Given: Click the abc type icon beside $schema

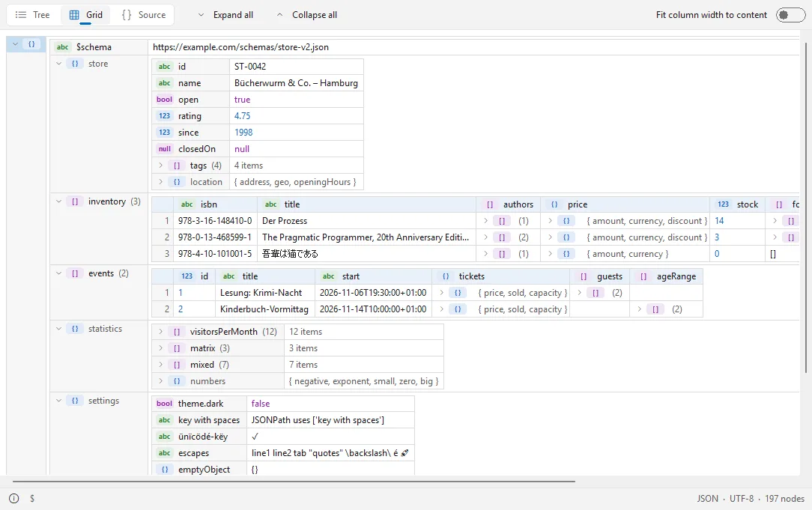Looking at the screenshot, I should (x=63, y=47).
